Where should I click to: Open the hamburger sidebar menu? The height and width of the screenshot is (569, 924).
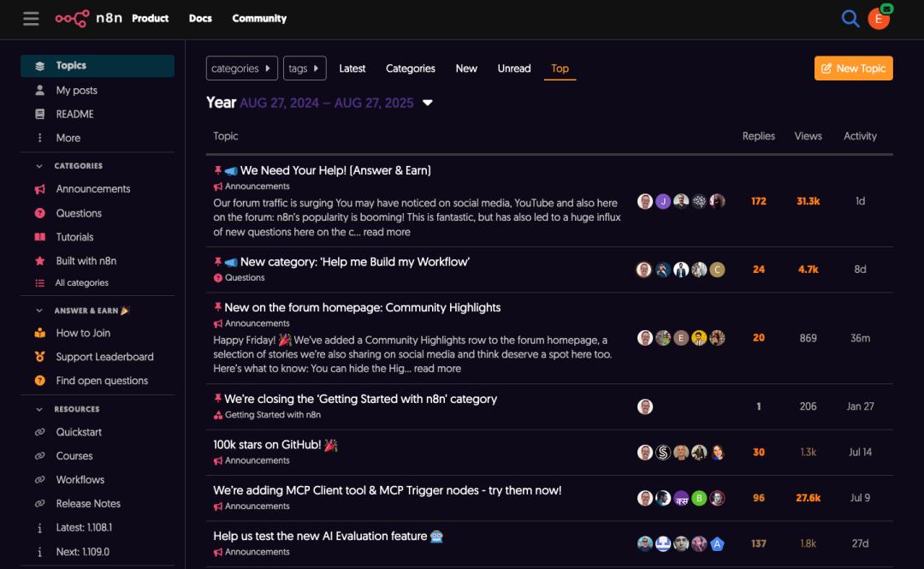click(31, 18)
